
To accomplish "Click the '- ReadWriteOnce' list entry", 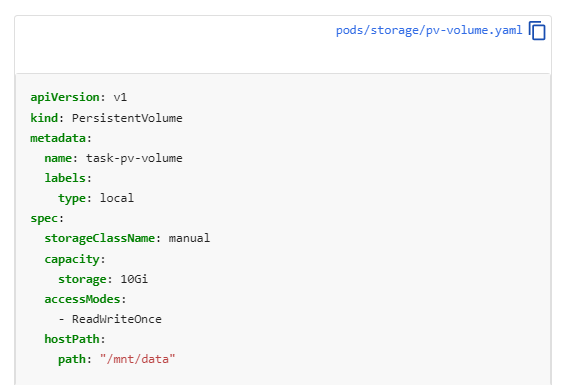I will [110, 319].
